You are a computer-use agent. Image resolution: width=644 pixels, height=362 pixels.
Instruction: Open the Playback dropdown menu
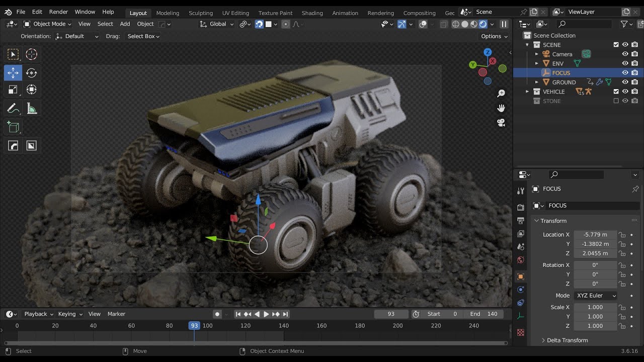point(39,314)
